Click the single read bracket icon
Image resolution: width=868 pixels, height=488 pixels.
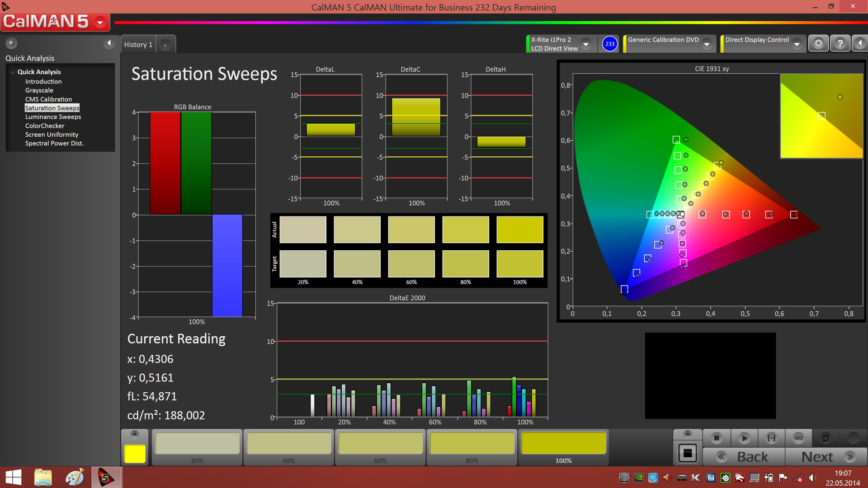[x=771, y=438]
